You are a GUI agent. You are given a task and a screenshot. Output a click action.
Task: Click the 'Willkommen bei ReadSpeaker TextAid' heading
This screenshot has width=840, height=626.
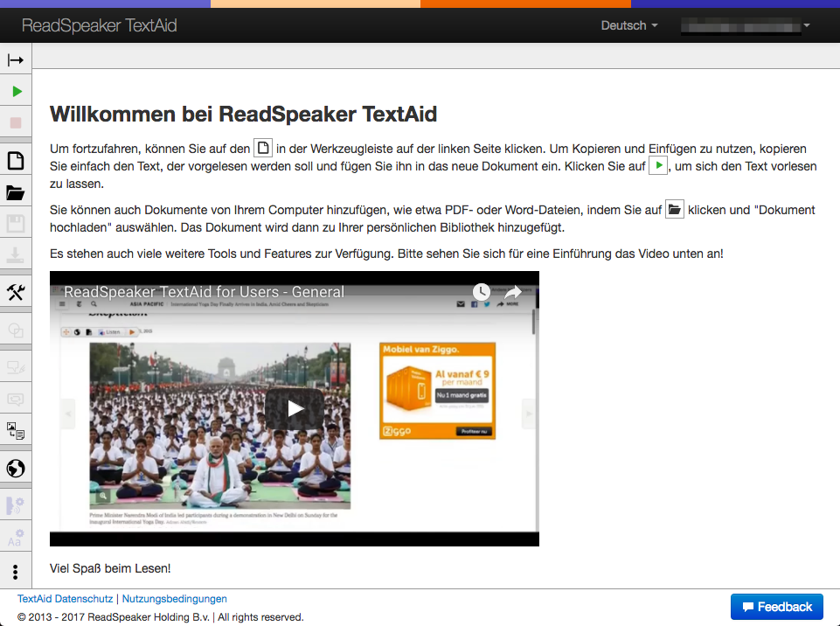[243, 115]
